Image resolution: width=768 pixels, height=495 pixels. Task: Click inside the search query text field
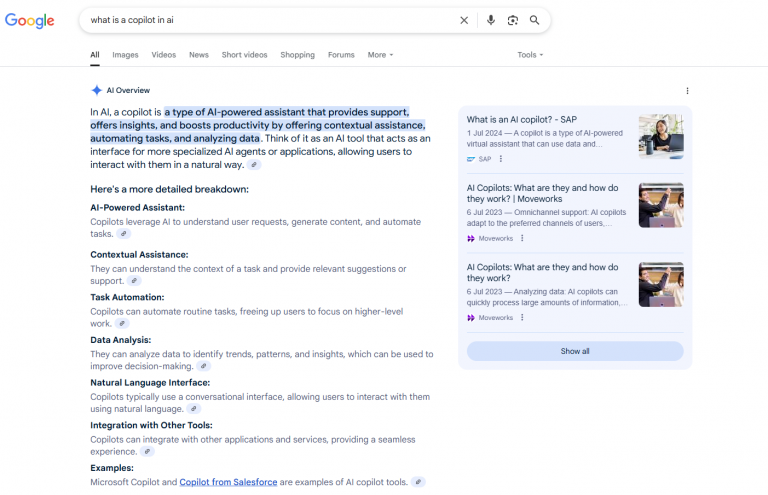coord(260,20)
